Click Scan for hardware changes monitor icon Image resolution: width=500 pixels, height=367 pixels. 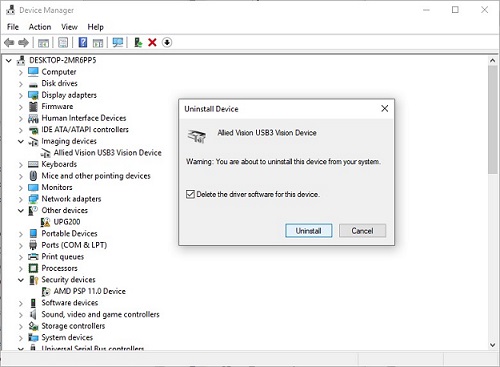(x=118, y=42)
